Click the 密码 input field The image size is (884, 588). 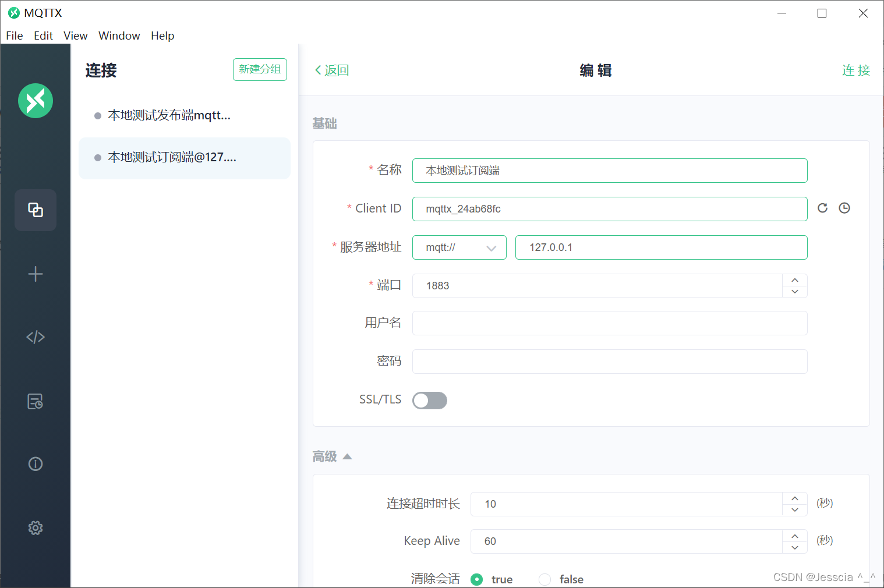(x=610, y=362)
